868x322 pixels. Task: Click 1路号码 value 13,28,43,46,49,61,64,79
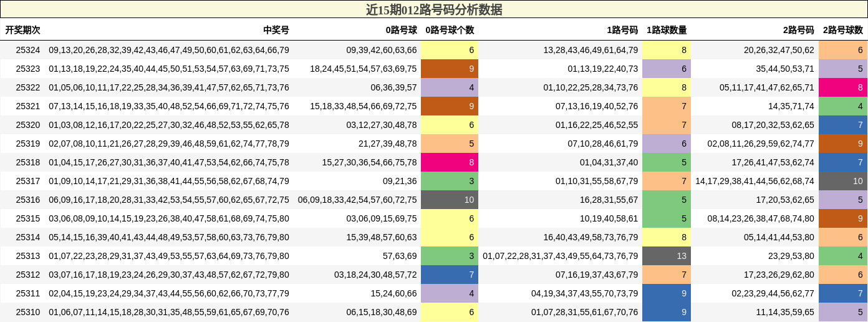tap(591, 50)
